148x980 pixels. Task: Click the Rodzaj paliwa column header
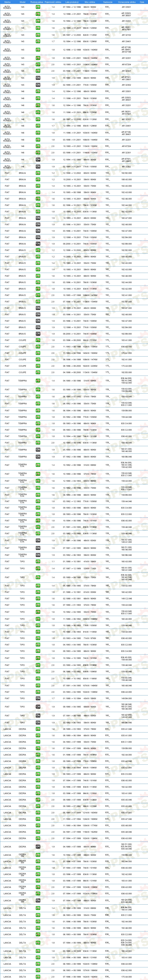pos(37,2)
